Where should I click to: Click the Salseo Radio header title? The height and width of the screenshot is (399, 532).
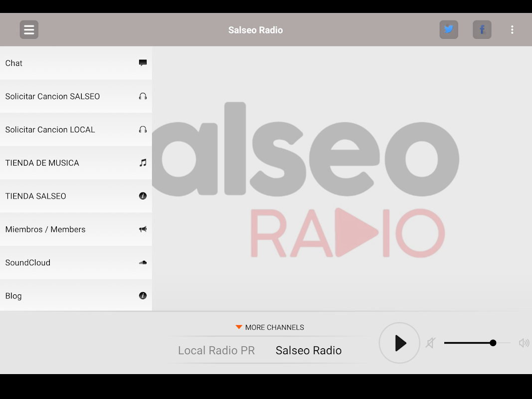pyautogui.click(x=255, y=30)
